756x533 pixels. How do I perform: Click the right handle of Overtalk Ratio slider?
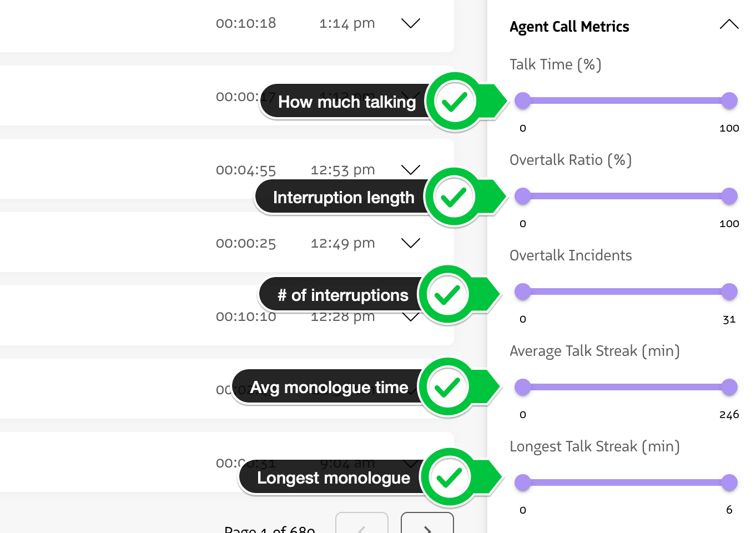tap(729, 196)
